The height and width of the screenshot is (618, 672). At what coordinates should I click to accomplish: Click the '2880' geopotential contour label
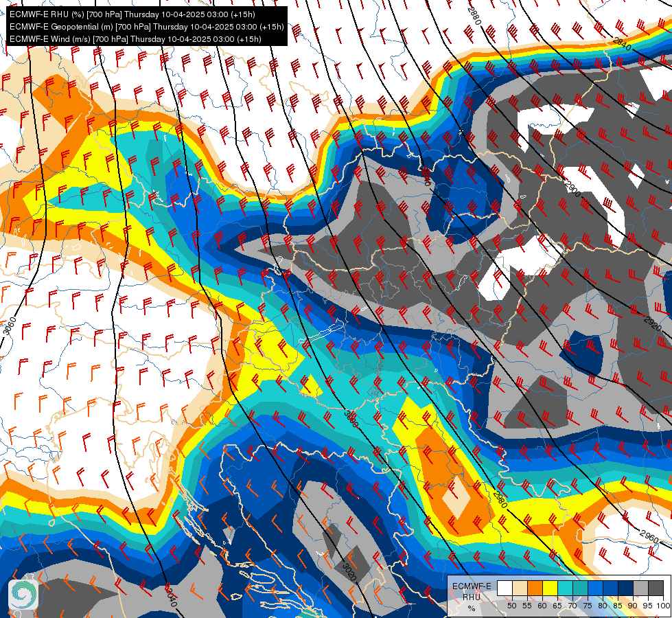click(474, 16)
